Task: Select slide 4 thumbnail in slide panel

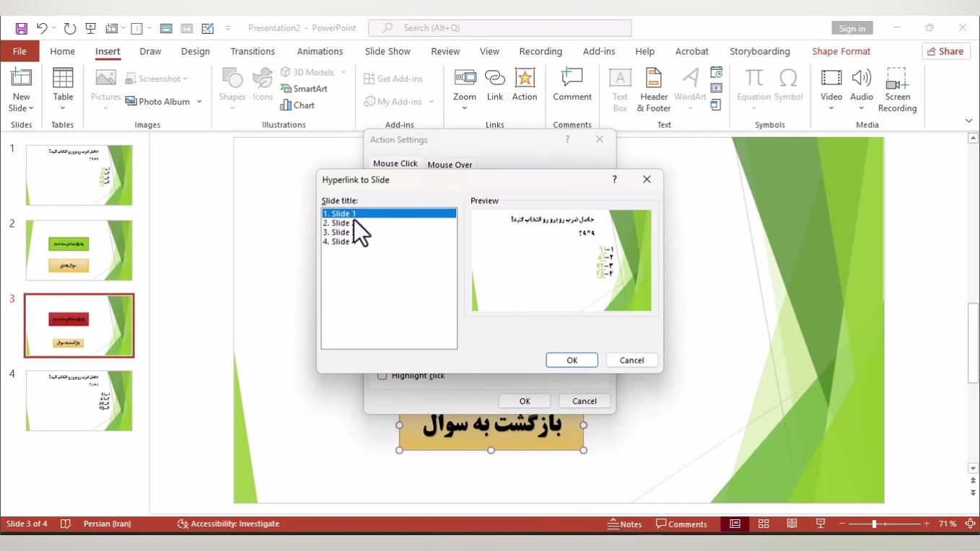Action: pyautogui.click(x=79, y=401)
